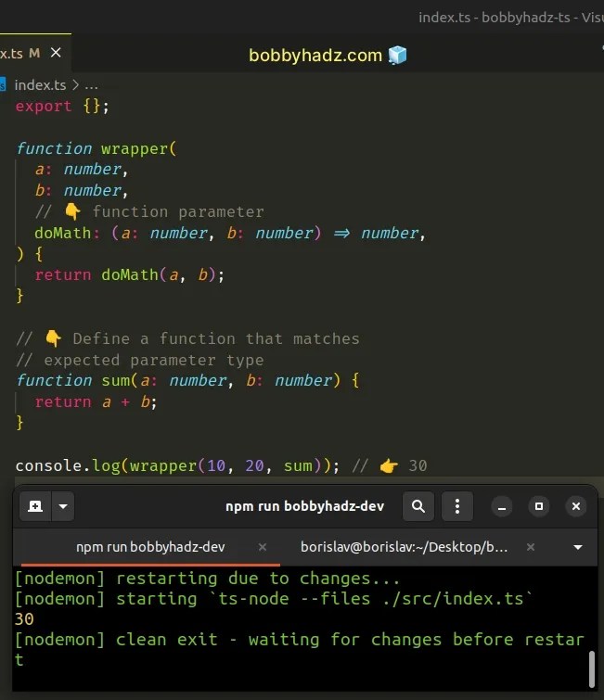Click the '// expected parameter type' comment
This screenshot has height=700, width=604.
140,361
